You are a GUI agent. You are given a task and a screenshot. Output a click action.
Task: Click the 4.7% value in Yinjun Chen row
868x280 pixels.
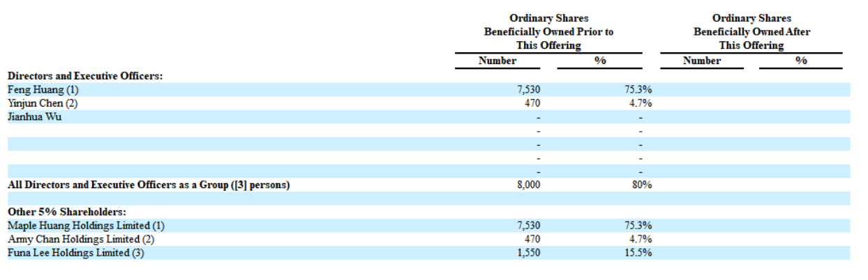click(x=641, y=103)
